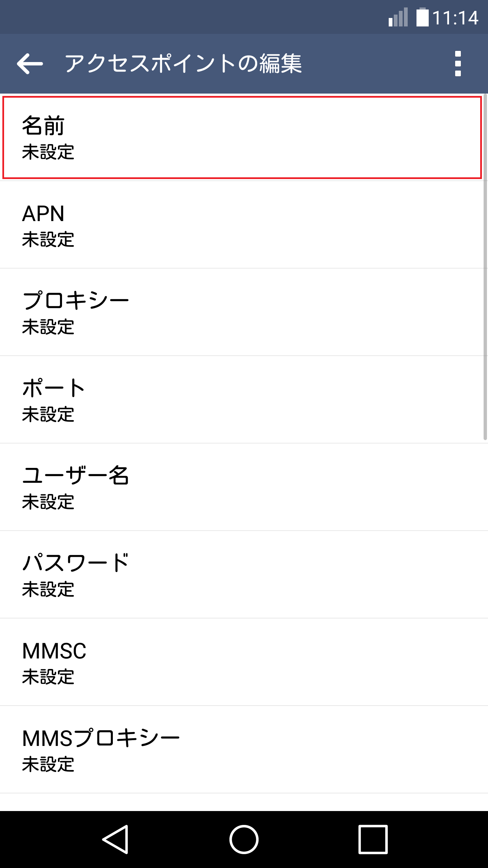Click the vertical scrollbar on right edge
Image resolution: width=488 pixels, height=868 pixels.
[485, 268]
